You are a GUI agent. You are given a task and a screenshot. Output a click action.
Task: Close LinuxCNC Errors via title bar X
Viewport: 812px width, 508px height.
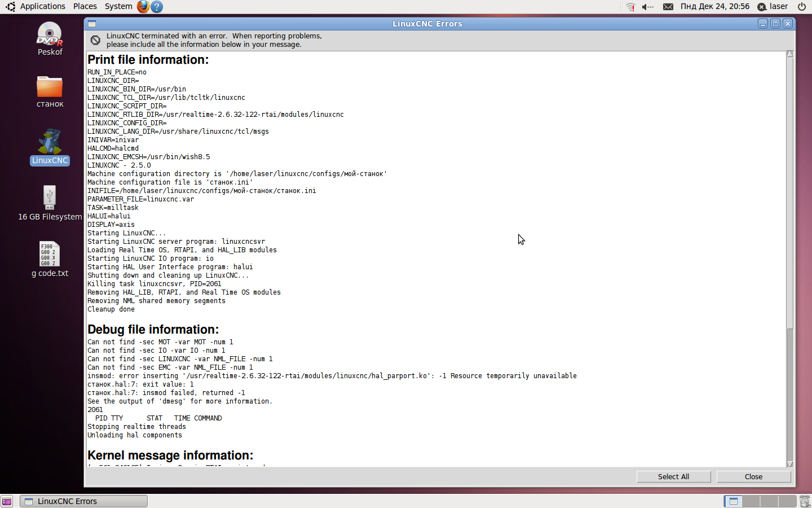(x=788, y=24)
